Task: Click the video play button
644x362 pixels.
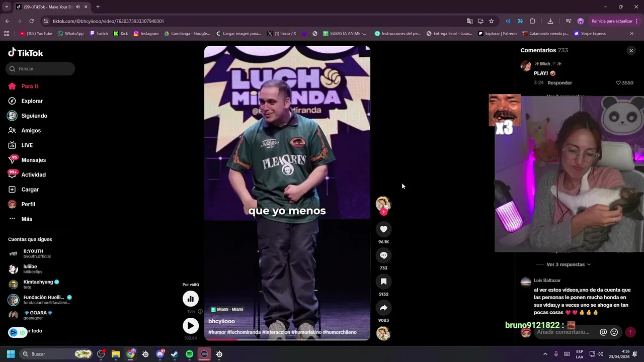Action: point(191,326)
